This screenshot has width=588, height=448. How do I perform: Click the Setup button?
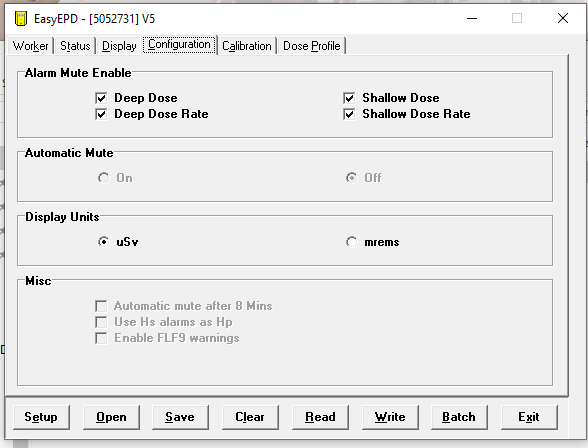pyautogui.click(x=41, y=417)
